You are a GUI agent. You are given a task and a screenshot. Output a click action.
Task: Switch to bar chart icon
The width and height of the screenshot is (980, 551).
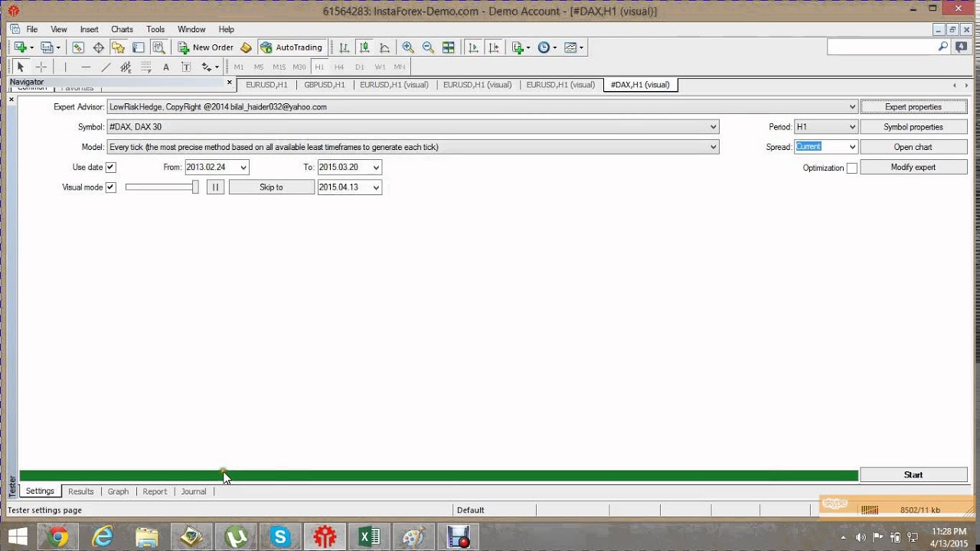tap(345, 47)
